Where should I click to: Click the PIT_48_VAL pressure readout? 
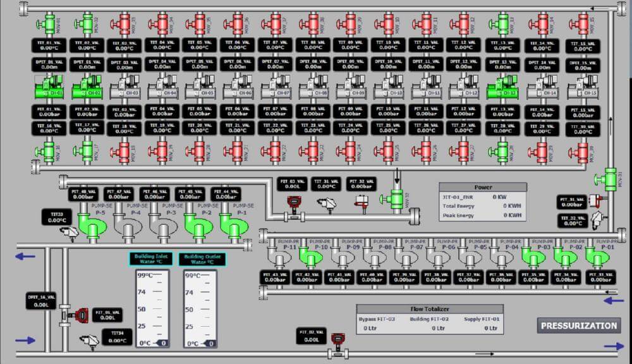pyautogui.click(x=82, y=193)
